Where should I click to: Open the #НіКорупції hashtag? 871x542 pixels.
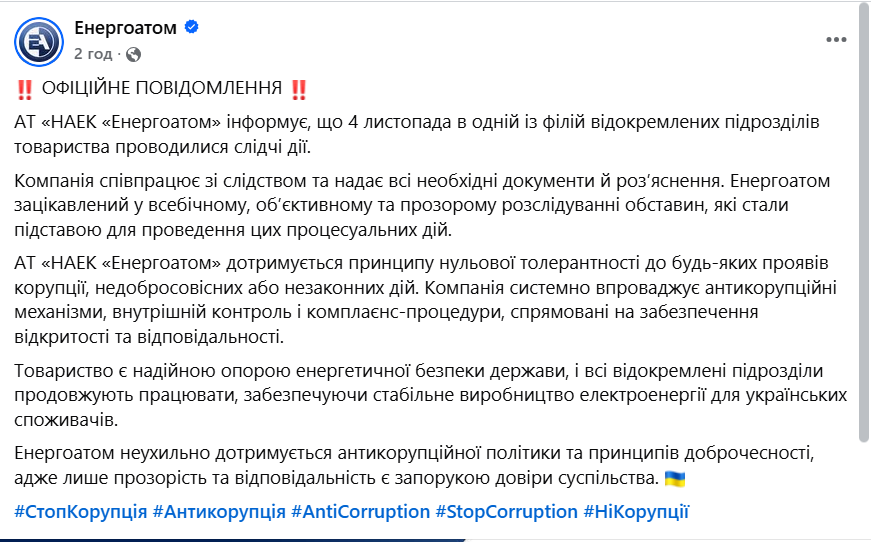(636, 511)
